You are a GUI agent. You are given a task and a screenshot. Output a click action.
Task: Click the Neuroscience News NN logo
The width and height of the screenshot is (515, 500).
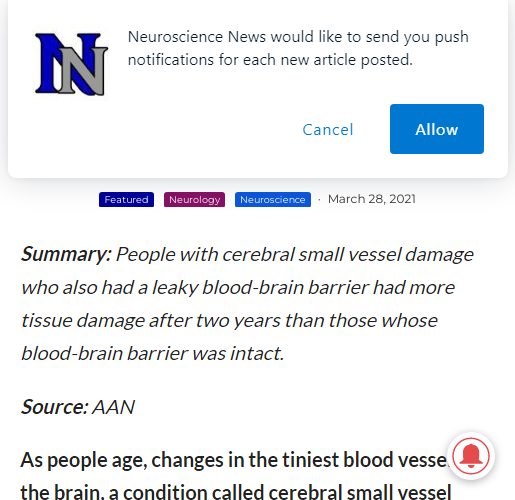pyautogui.click(x=71, y=64)
